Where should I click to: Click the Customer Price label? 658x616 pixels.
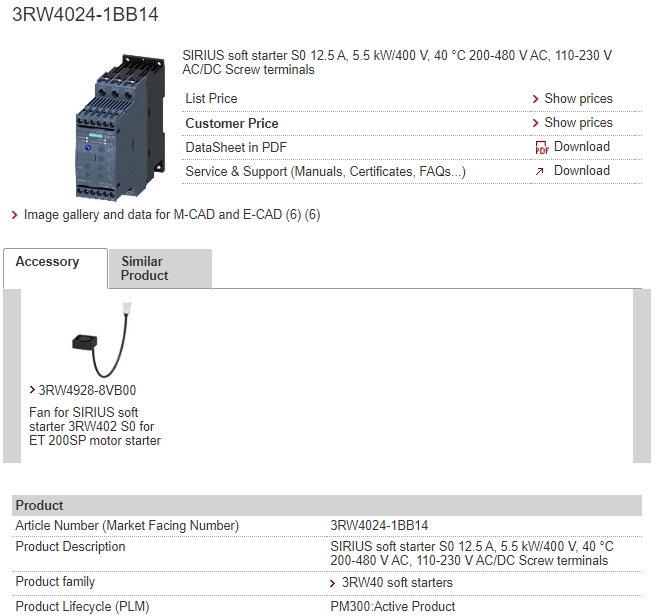point(232,123)
